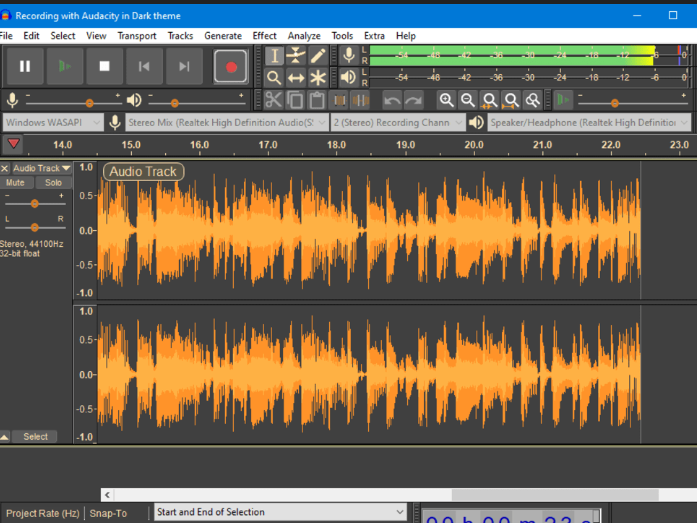Click the Pause button
The image size is (697, 523).
(x=25, y=67)
